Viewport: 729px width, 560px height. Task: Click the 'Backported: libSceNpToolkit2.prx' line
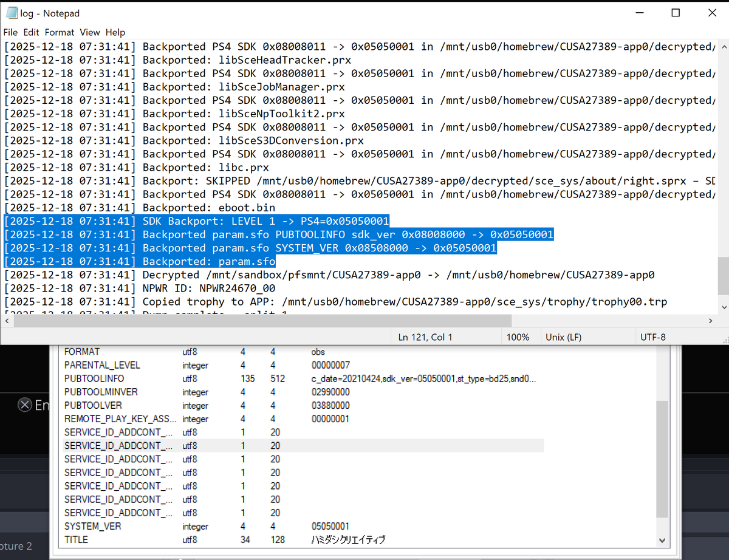[174, 114]
